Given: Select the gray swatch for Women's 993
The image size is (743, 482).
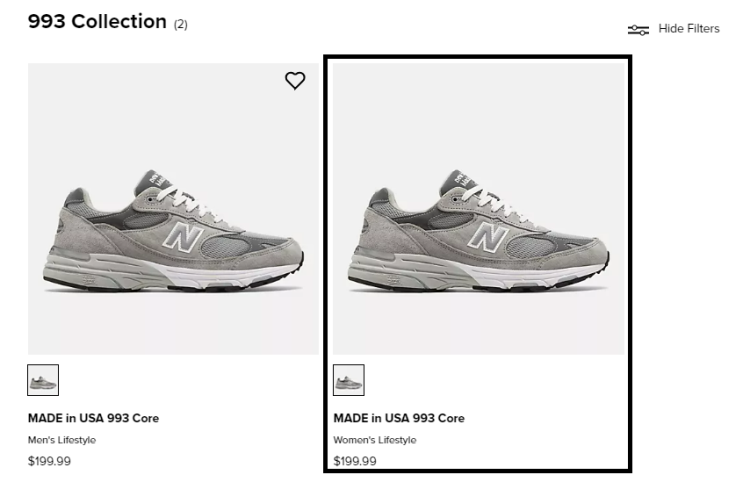Looking at the screenshot, I should (x=349, y=380).
